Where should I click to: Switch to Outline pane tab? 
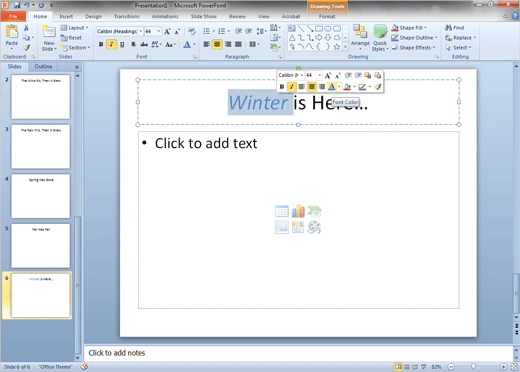(43, 67)
